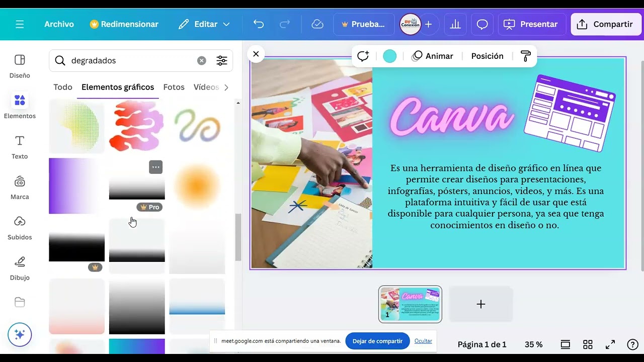The image size is (644, 362).
Task: Select page 1 thumbnail
Action: point(410,304)
